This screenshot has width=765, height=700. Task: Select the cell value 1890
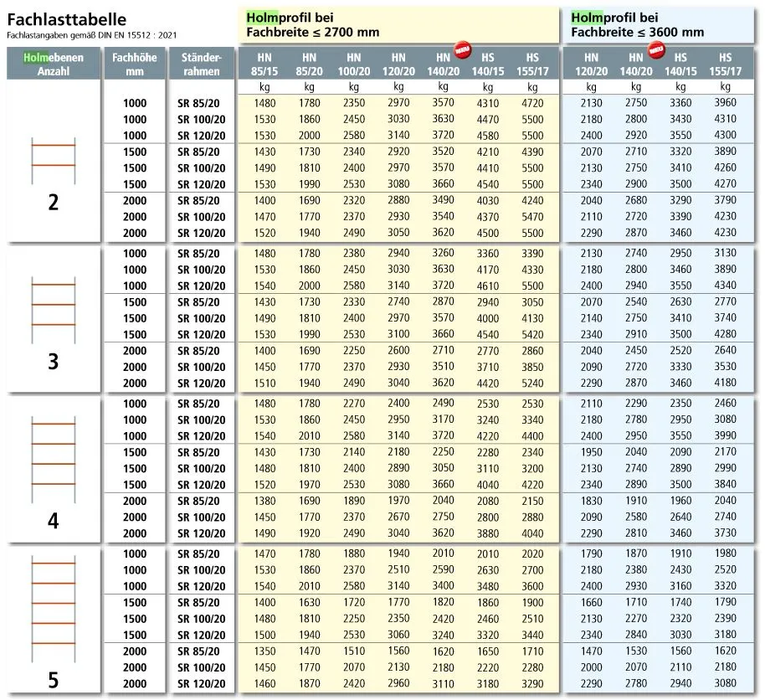coord(354,501)
